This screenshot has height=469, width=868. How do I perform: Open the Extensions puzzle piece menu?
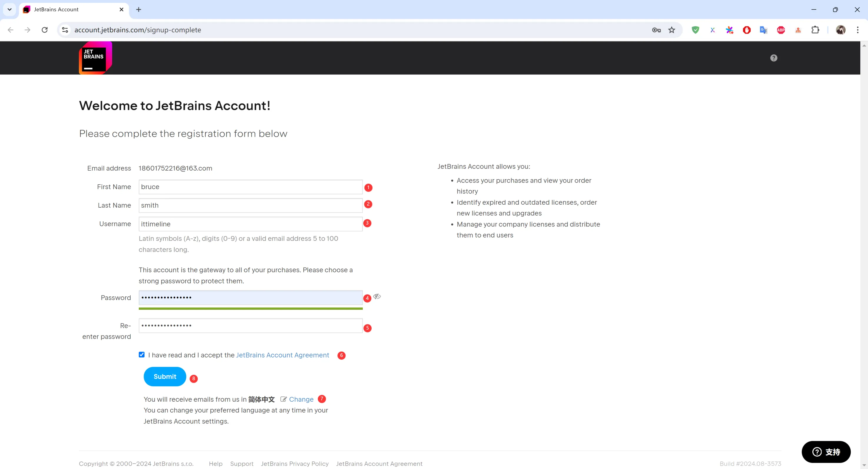[815, 30]
